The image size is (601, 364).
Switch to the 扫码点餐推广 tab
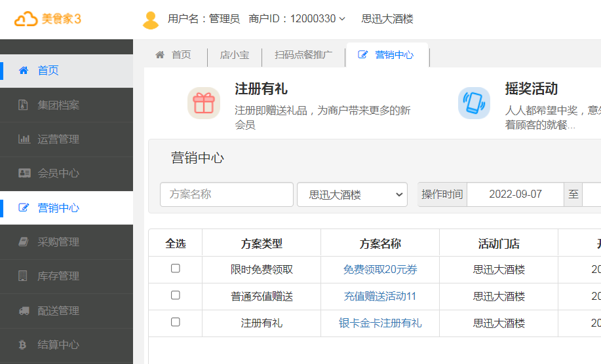point(303,56)
